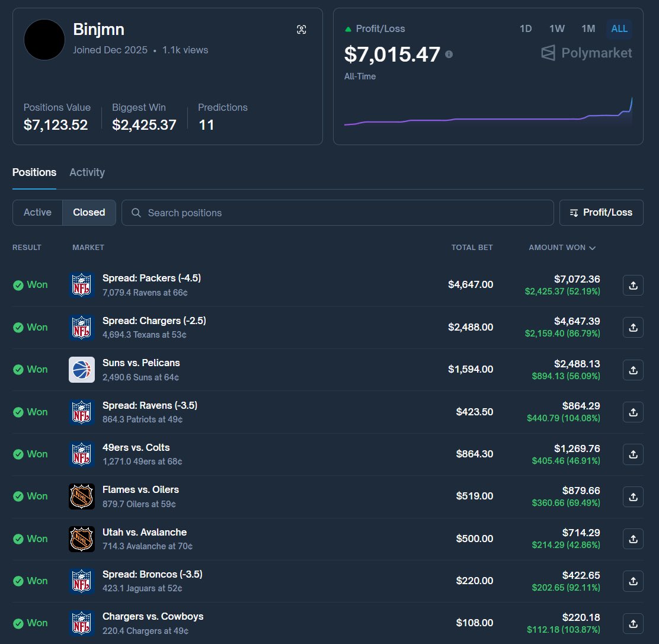Sort by Amount Won column chevron
Image resolution: width=659 pixels, height=644 pixels.
592,248
